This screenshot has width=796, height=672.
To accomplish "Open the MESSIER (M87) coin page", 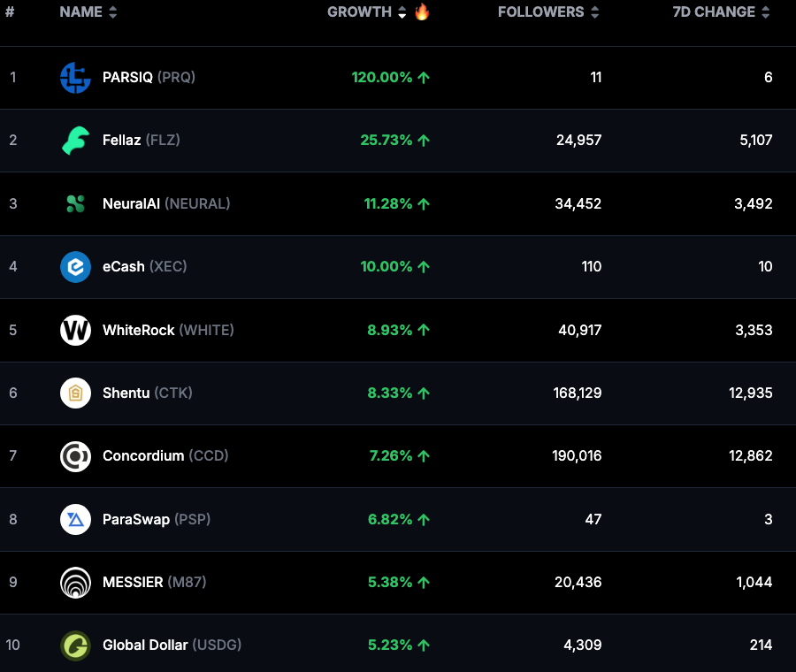I will [154, 582].
